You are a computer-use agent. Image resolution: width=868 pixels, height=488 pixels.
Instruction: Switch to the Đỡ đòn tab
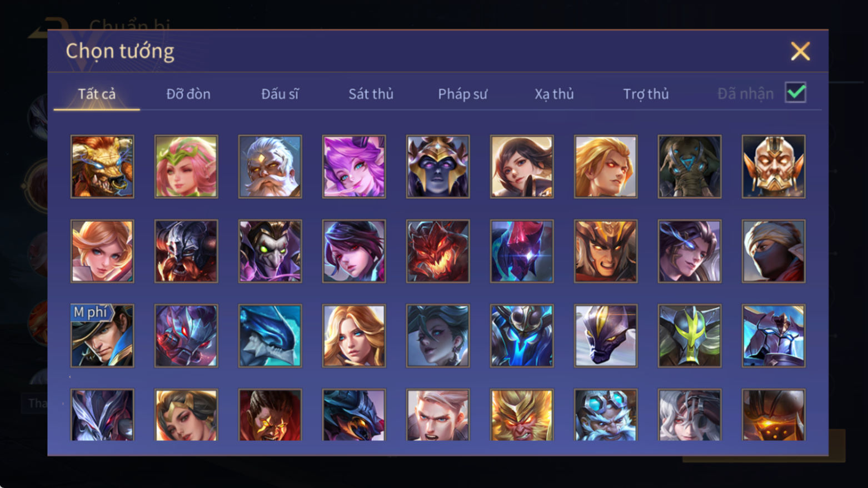[x=188, y=94]
